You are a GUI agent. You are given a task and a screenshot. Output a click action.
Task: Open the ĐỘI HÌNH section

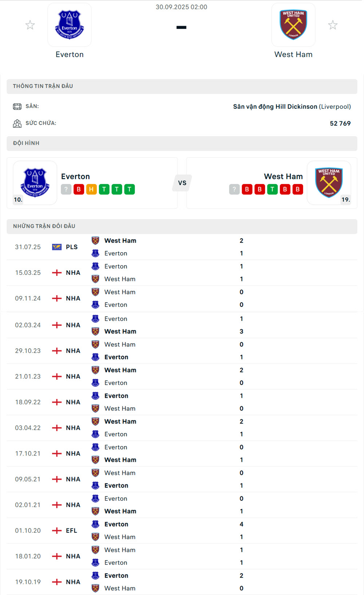point(182,143)
